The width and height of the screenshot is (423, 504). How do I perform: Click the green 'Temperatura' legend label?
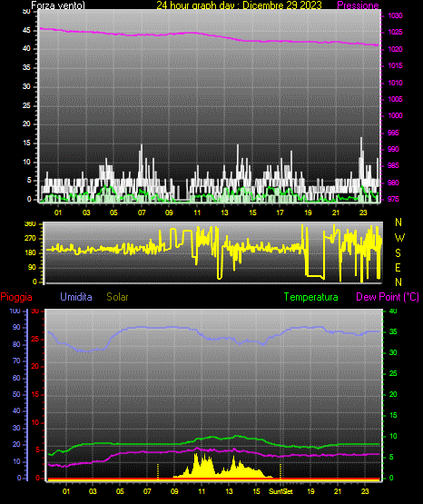[310, 297]
